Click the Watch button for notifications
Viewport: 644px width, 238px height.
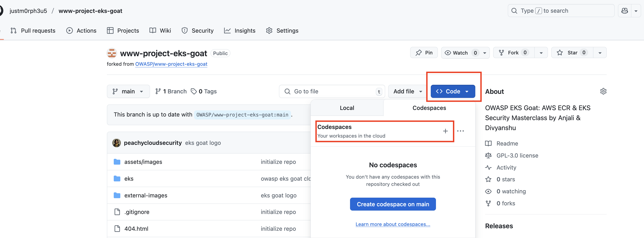pyautogui.click(x=460, y=53)
